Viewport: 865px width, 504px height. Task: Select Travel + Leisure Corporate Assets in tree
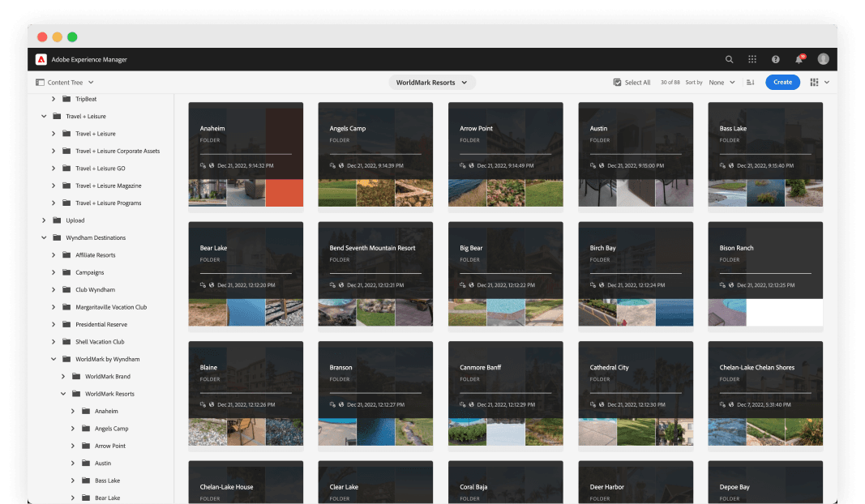[x=118, y=151]
